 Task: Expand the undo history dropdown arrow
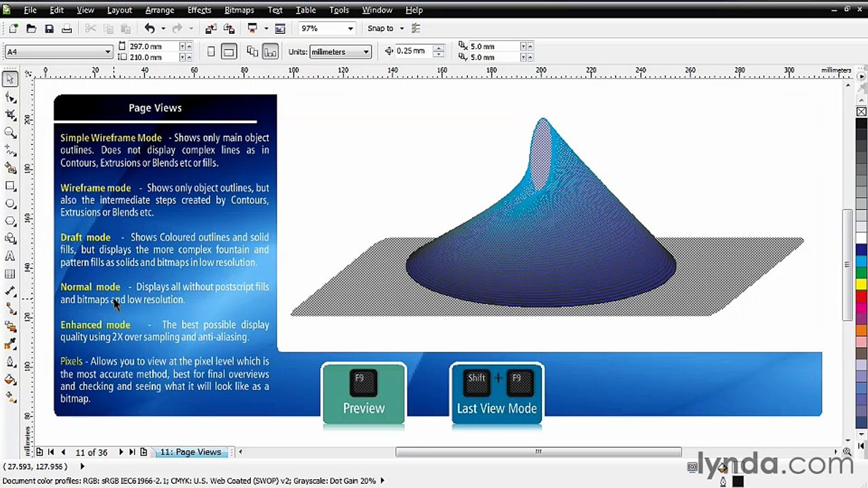tap(163, 28)
